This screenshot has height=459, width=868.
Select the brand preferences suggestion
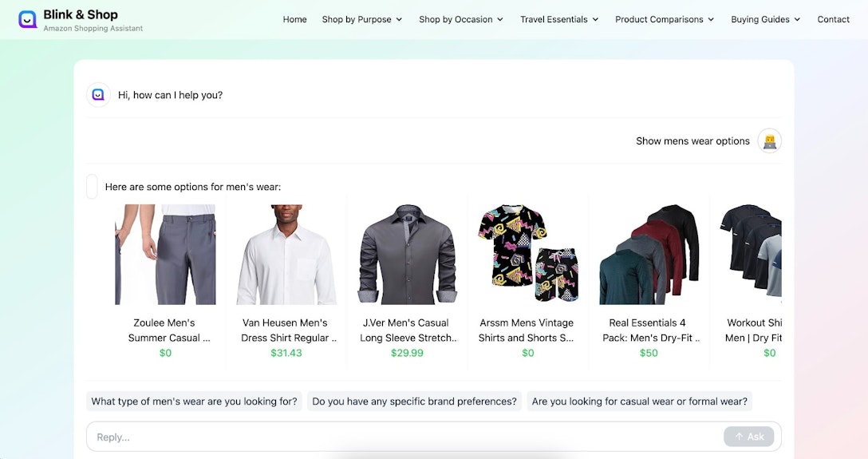click(x=415, y=402)
